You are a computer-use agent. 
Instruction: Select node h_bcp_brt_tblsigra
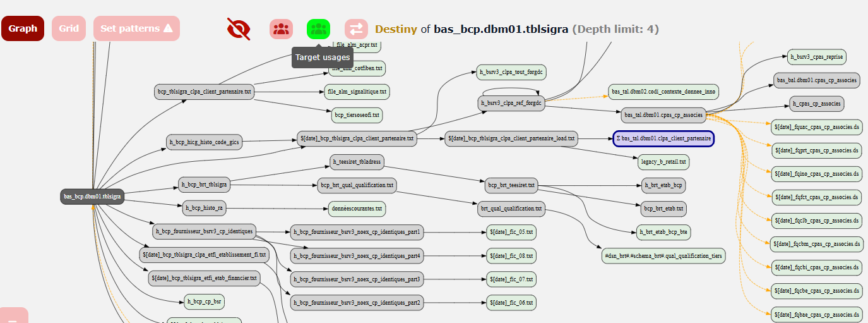204,185
